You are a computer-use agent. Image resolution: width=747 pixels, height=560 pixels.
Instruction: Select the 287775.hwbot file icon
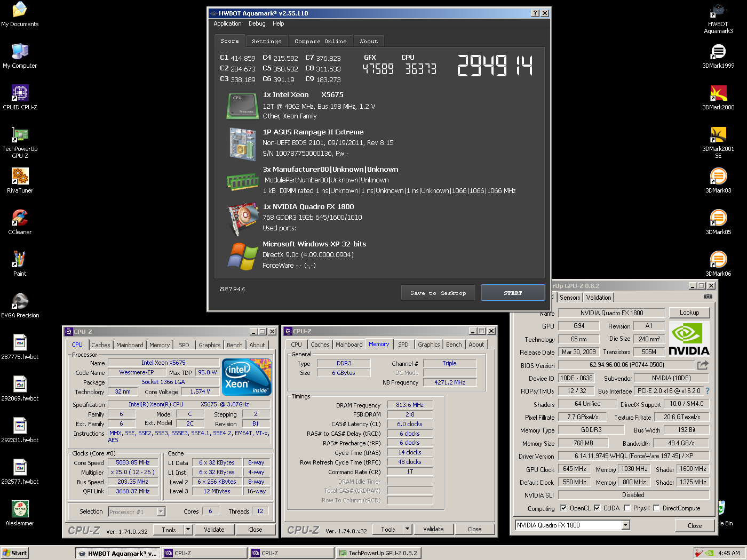(20, 347)
